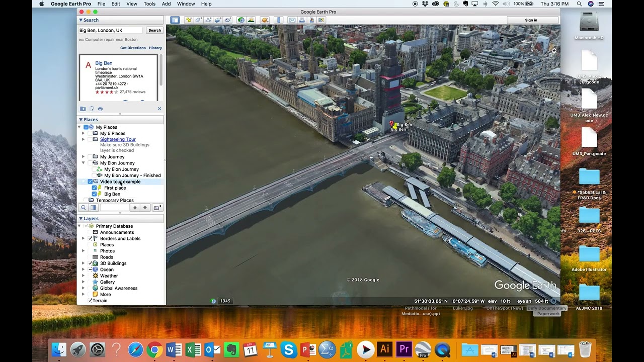Copy search results to clipboard icon
The width and height of the screenshot is (644, 362).
92,109
